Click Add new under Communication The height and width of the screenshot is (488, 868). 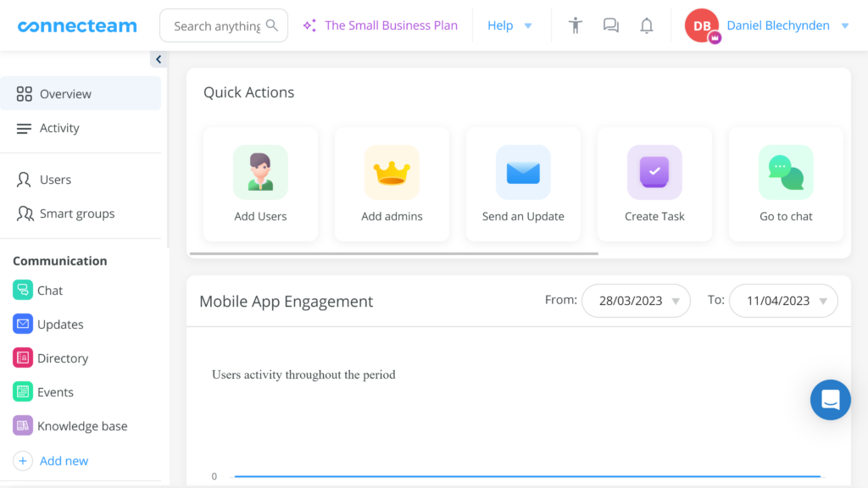point(64,461)
